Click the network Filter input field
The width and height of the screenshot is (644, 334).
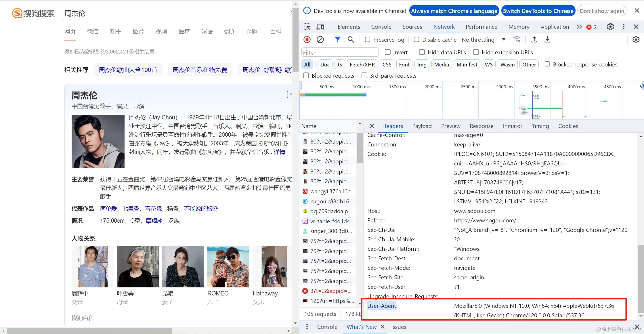[340, 52]
